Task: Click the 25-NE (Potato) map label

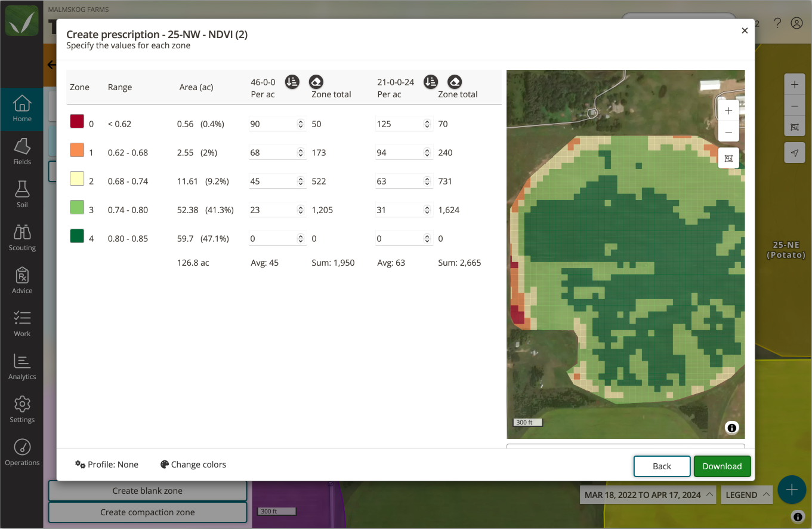Action: pyautogui.click(x=786, y=250)
